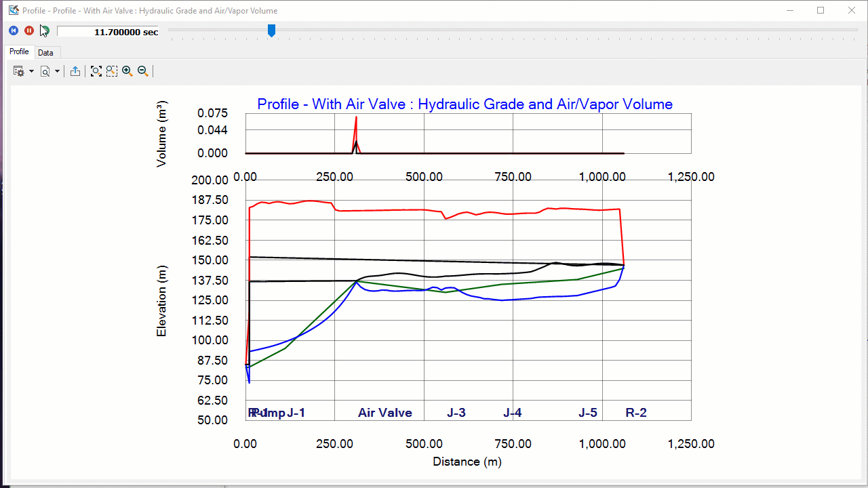Maximize the Profile window
868x488 pixels.
(x=821, y=10)
